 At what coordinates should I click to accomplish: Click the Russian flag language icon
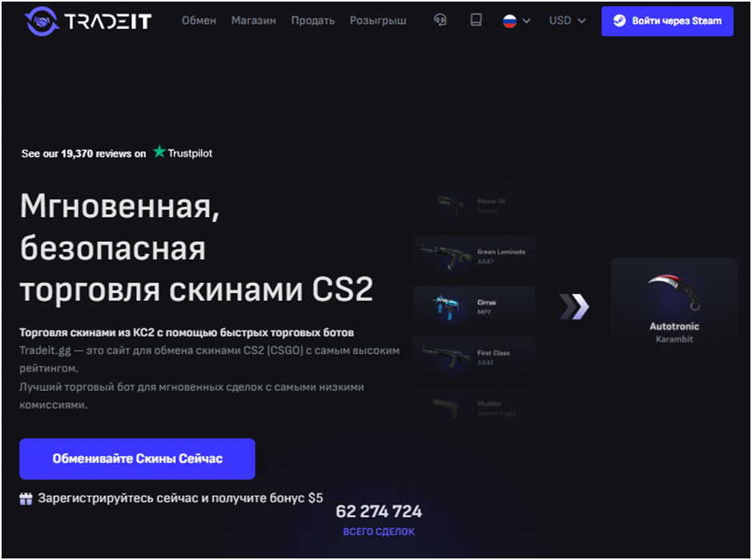(x=509, y=21)
